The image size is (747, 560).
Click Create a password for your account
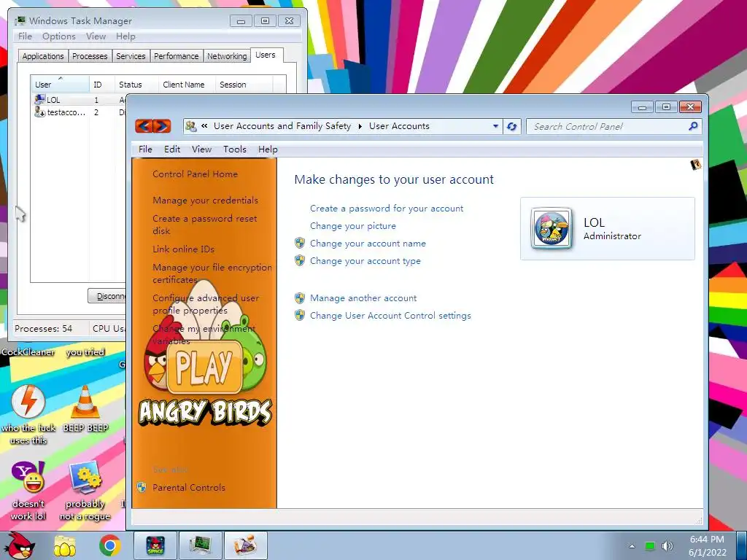pyautogui.click(x=387, y=209)
